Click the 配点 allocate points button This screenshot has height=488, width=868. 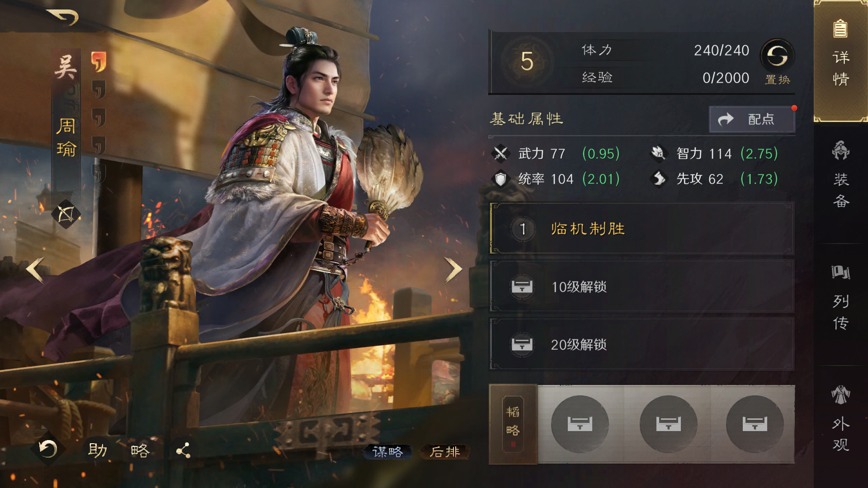(752, 119)
